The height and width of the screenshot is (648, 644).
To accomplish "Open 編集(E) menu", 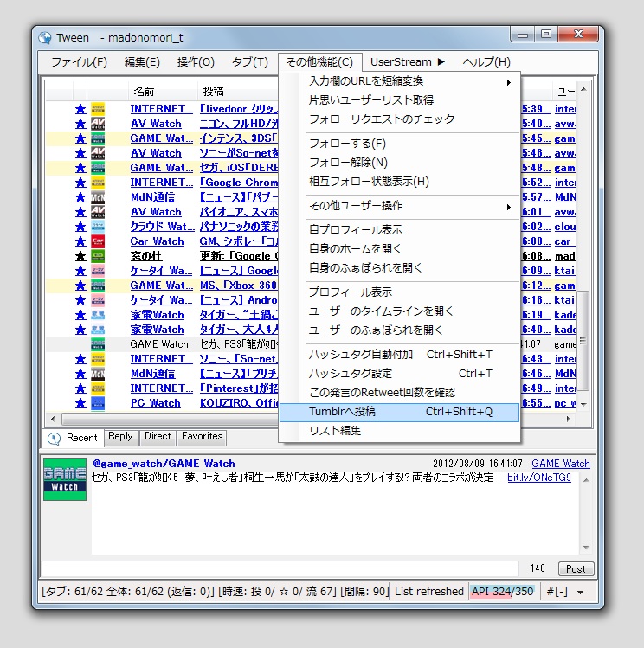I will click(x=142, y=62).
